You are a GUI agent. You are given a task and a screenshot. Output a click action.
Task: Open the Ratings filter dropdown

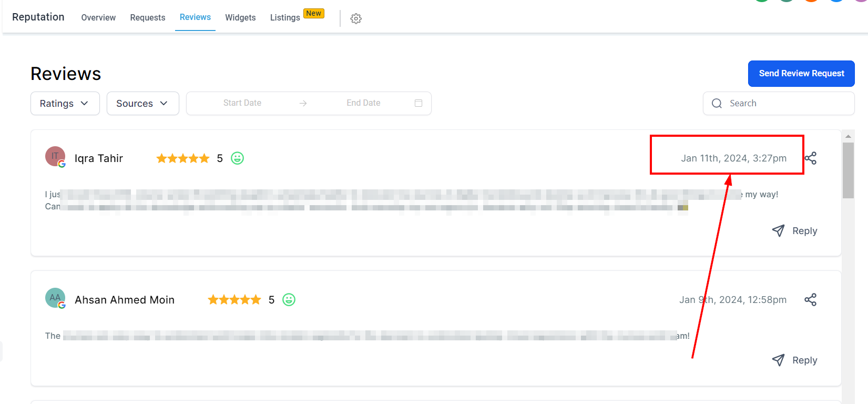[x=65, y=104]
